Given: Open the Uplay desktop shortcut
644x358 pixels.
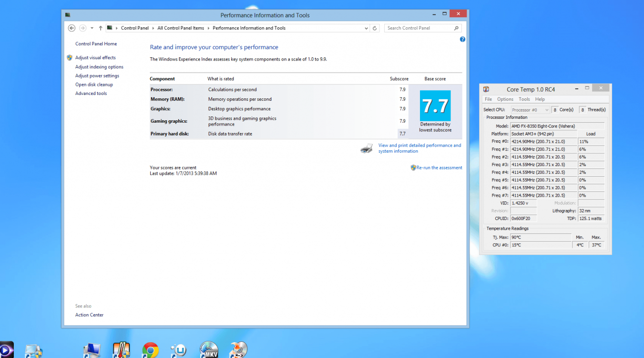Looking at the screenshot, I should (x=180, y=351).
